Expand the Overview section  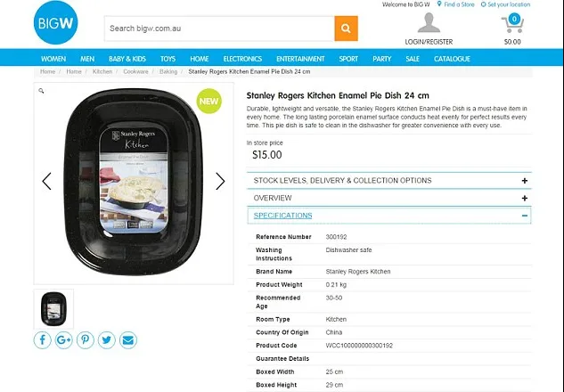point(389,198)
